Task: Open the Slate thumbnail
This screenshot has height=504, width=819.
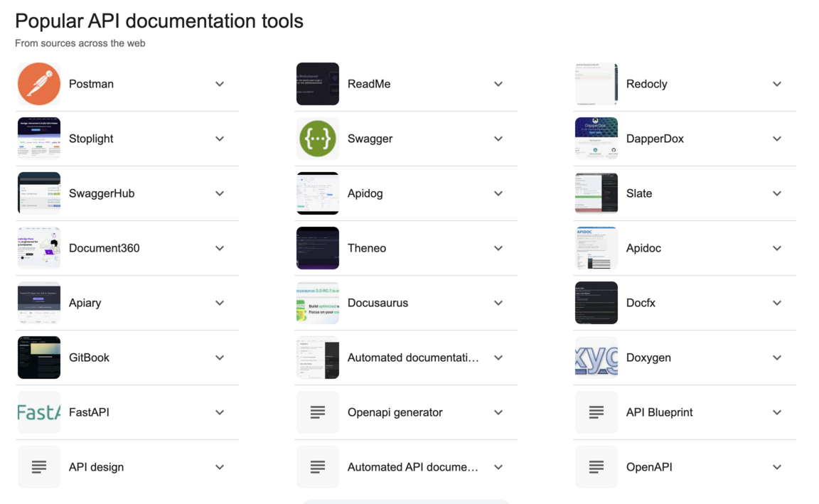Action: (x=596, y=193)
